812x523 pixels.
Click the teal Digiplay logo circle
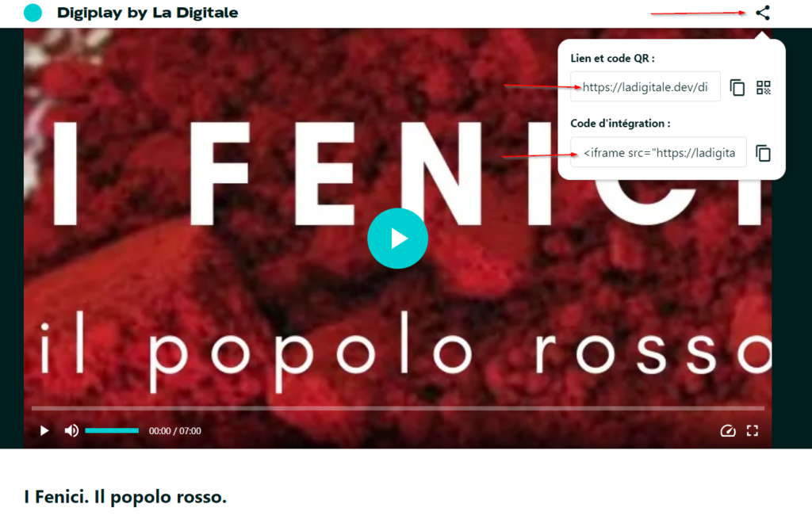(x=33, y=13)
